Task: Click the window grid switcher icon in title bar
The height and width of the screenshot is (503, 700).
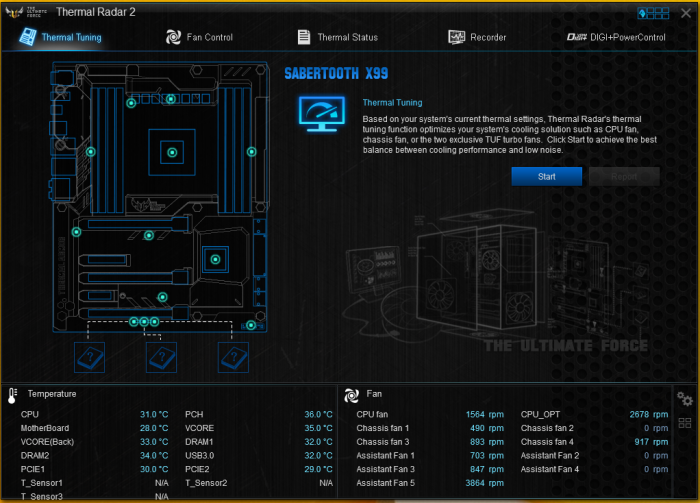Action: [x=653, y=13]
